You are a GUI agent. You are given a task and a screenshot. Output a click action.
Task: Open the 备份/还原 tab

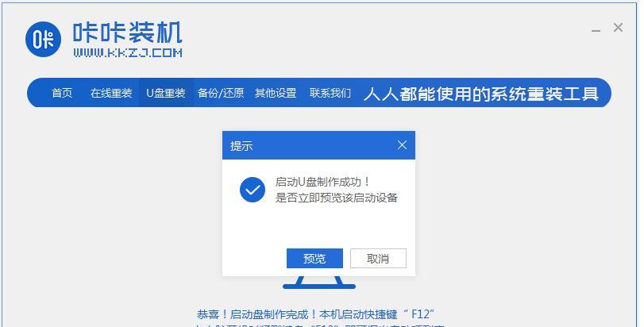tap(221, 93)
